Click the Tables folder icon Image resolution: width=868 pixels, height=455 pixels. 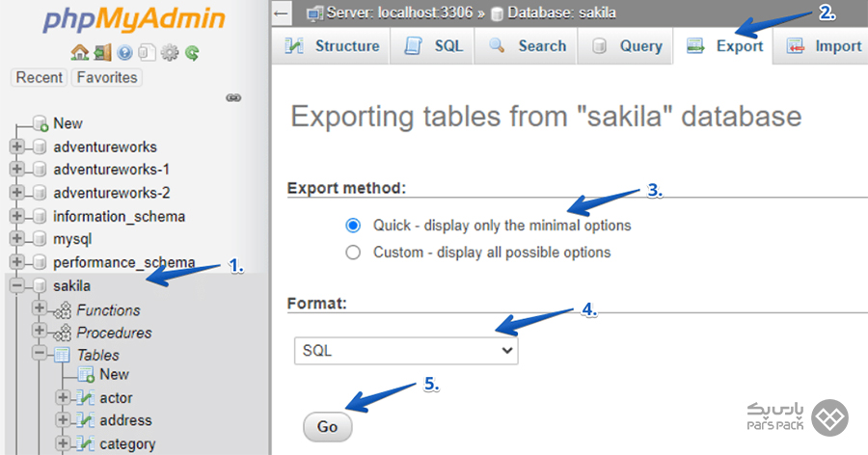click(62, 355)
